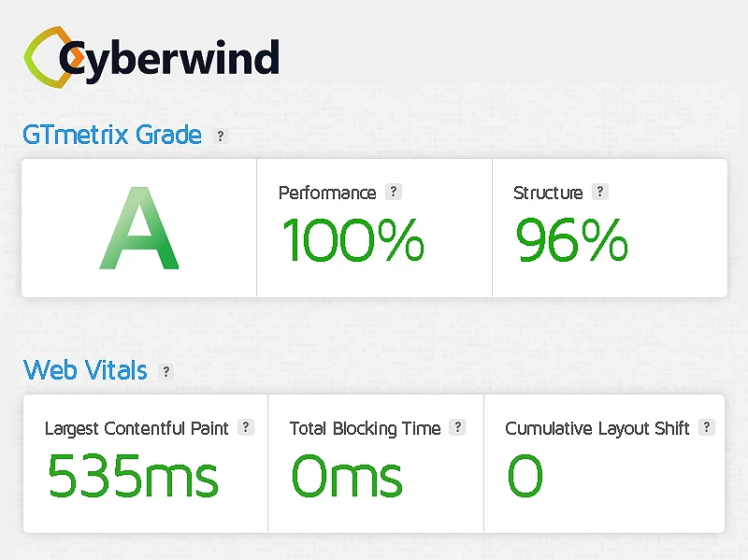The image size is (748, 560).
Task: Show help tooltip for Structure score
Action: 600,192
